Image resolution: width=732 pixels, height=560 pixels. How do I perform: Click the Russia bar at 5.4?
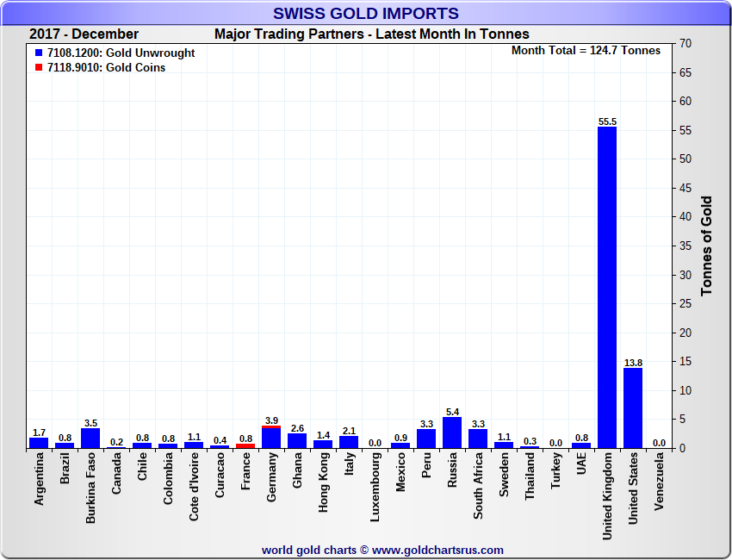pyautogui.click(x=452, y=432)
